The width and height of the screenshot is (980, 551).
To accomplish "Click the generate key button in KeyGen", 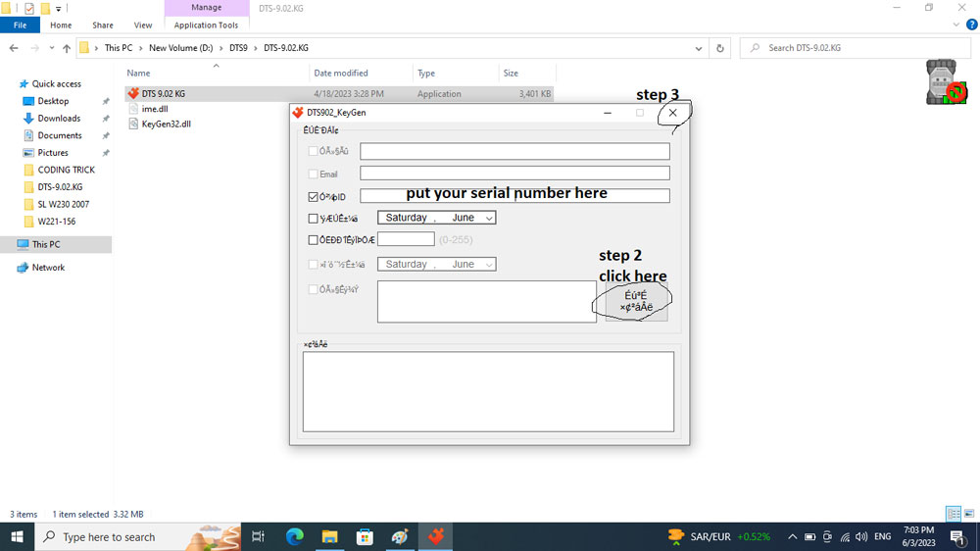I will pos(636,302).
